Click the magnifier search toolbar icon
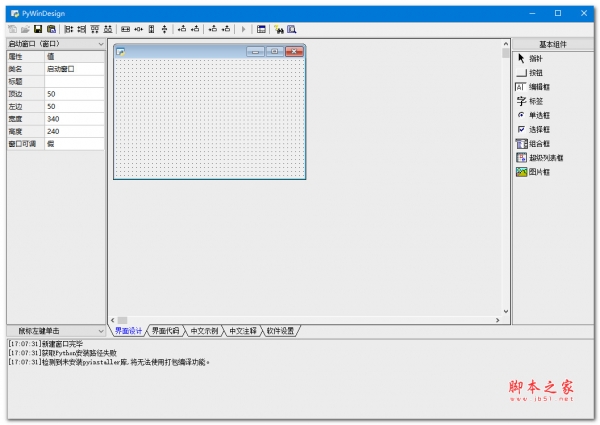The image size is (600, 425). point(292,29)
